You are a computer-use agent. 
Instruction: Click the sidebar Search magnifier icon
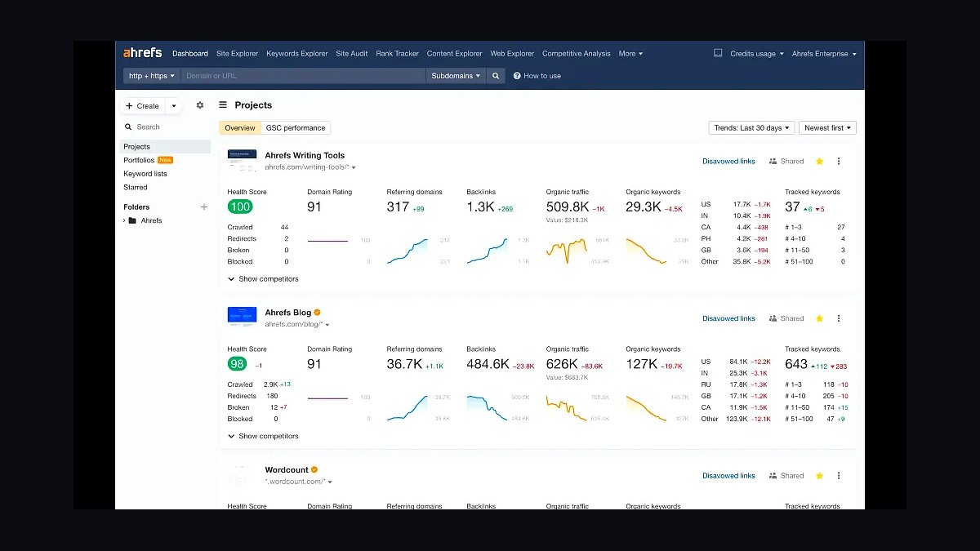tap(128, 127)
